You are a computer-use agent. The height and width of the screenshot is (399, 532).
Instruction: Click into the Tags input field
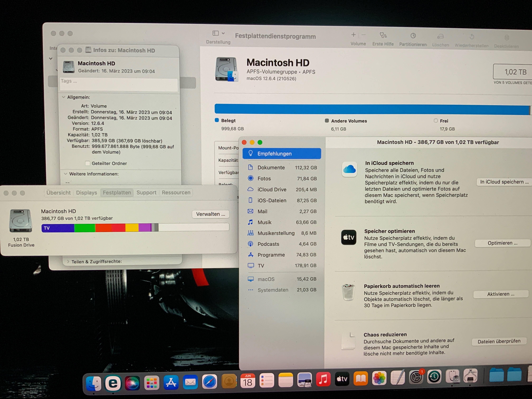[119, 84]
